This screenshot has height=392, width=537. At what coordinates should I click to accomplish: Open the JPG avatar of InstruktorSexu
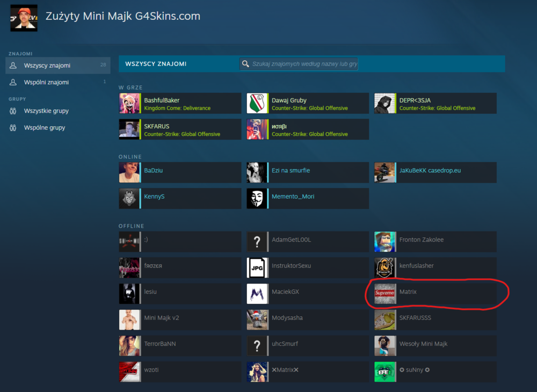tap(257, 268)
